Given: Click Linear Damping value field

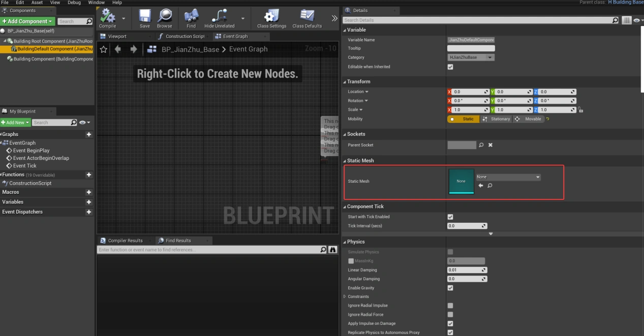Looking at the screenshot, I should point(467,270).
